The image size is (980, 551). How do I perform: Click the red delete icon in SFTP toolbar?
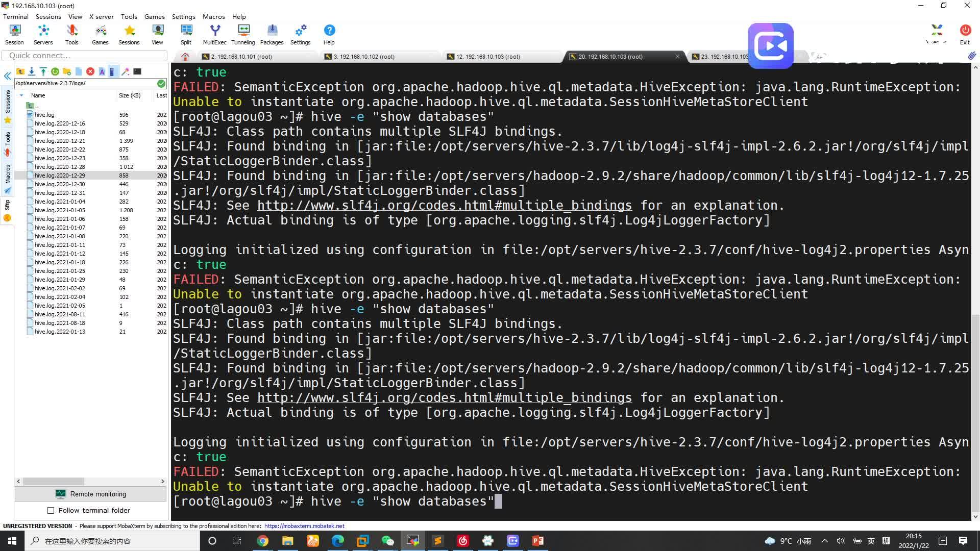click(x=90, y=71)
